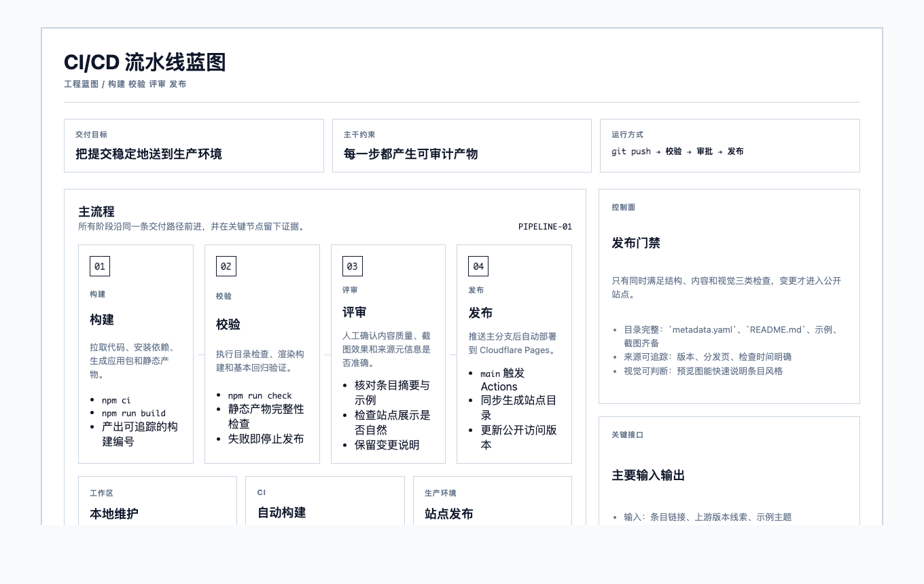The image size is (924, 584).
Task: Click the npm run check command
Action: click(x=260, y=396)
